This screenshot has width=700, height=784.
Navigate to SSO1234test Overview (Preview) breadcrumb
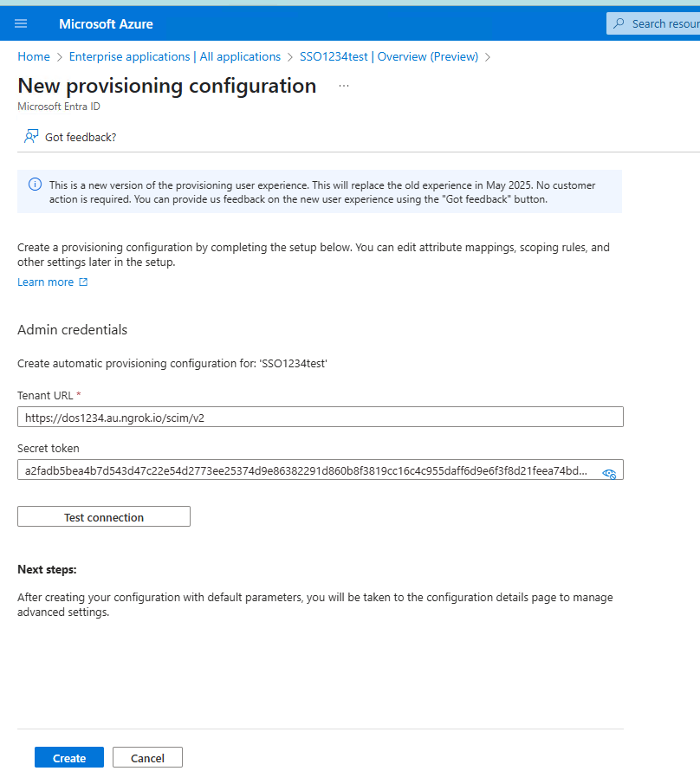coord(389,56)
